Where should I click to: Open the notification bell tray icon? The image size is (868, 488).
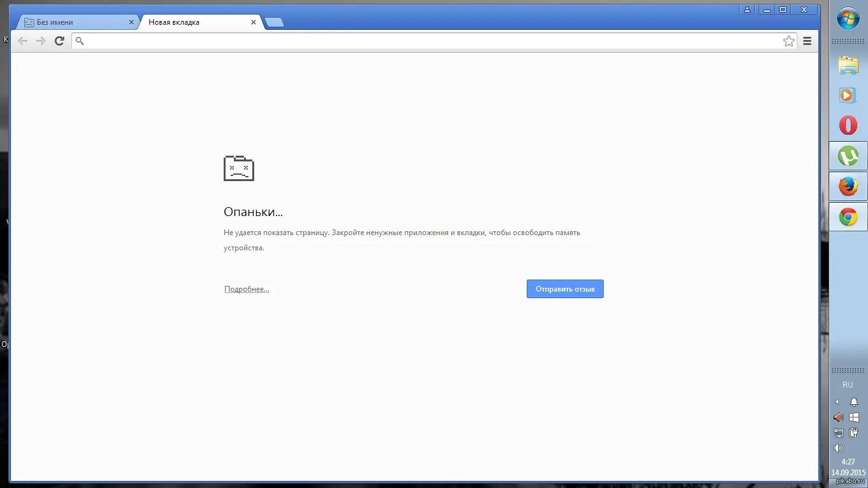coord(854,402)
